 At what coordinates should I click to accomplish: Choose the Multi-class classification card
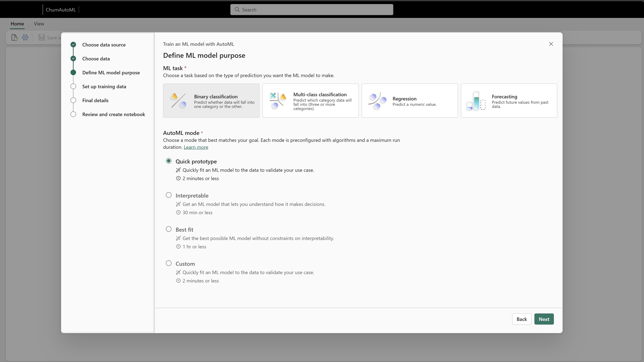coord(310,100)
